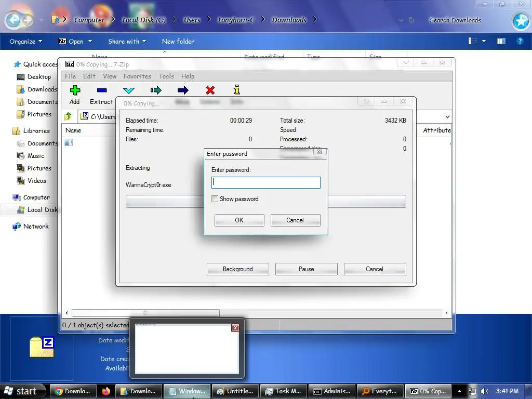Open the 7-Zip File menu
Screen dimensions: 532x399
70,76
